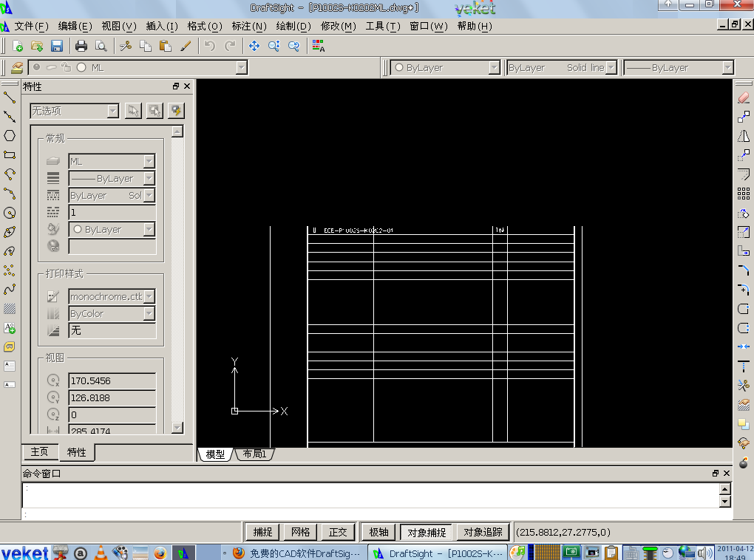Select the Hatch fill tool
The image size is (754, 560).
10,309
